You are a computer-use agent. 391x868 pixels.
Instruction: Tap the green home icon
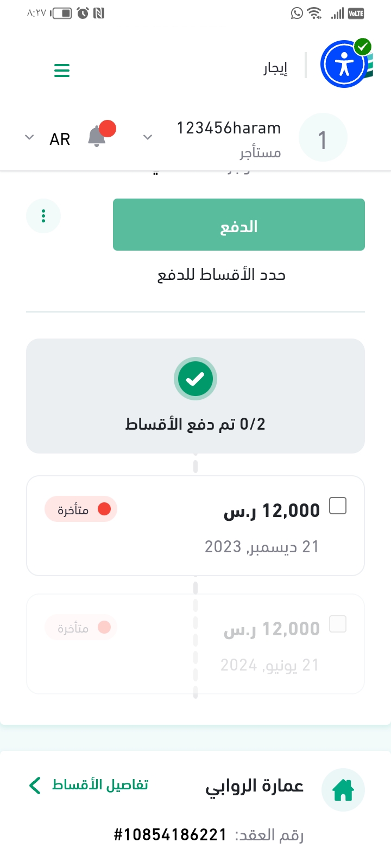tap(343, 789)
